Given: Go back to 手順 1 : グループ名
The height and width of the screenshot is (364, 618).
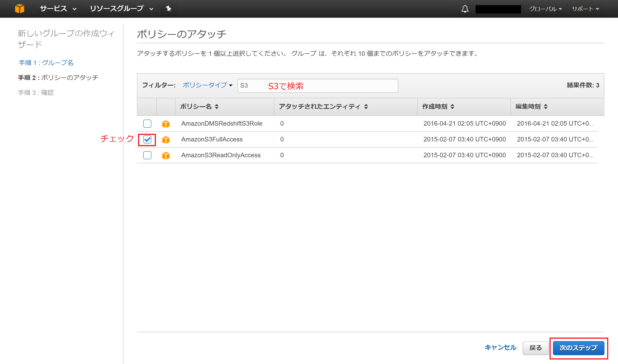Looking at the screenshot, I should [x=46, y=63].
